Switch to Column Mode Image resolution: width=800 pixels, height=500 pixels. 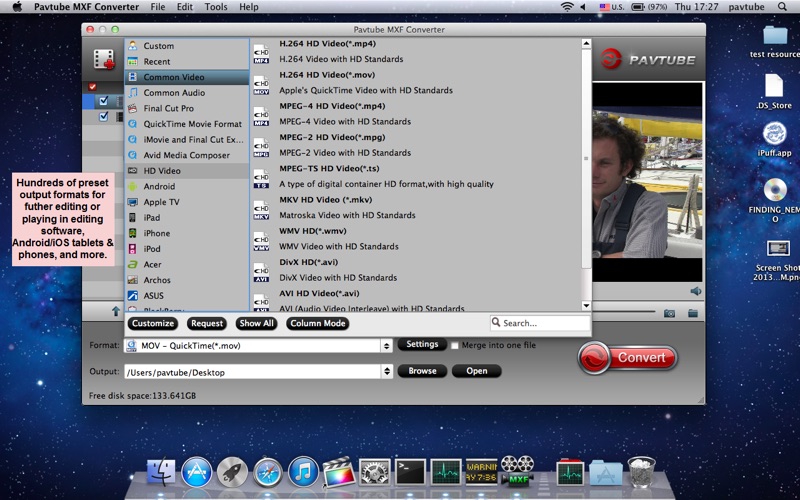click(317, 323)
